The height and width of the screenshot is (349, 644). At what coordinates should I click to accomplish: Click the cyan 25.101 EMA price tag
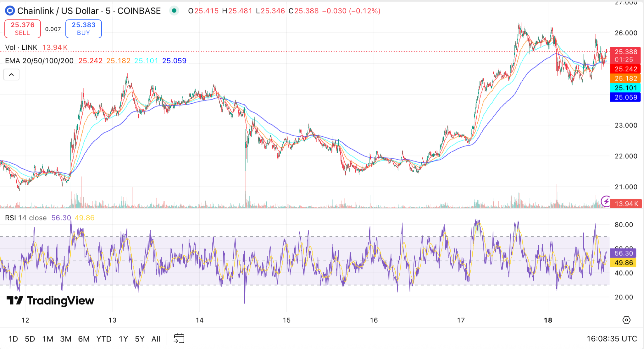tap(625, 88)
